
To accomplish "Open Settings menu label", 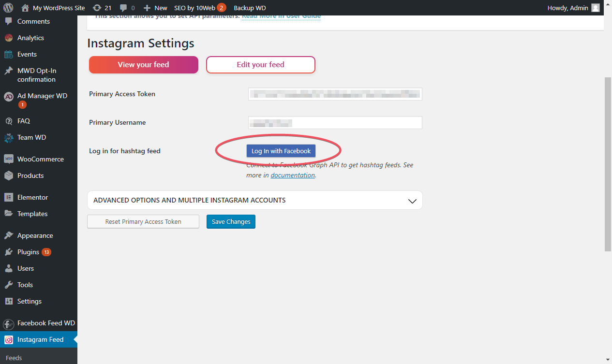I will [x=30, y=301].
